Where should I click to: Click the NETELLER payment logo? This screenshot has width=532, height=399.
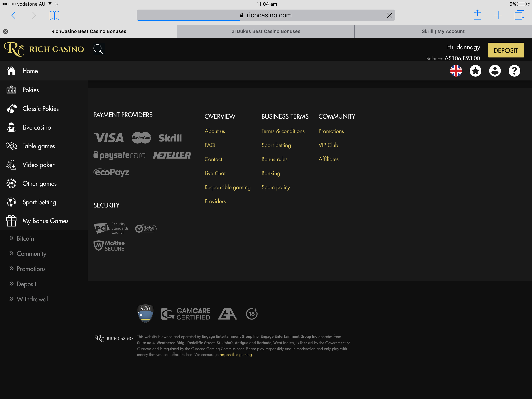172,155
